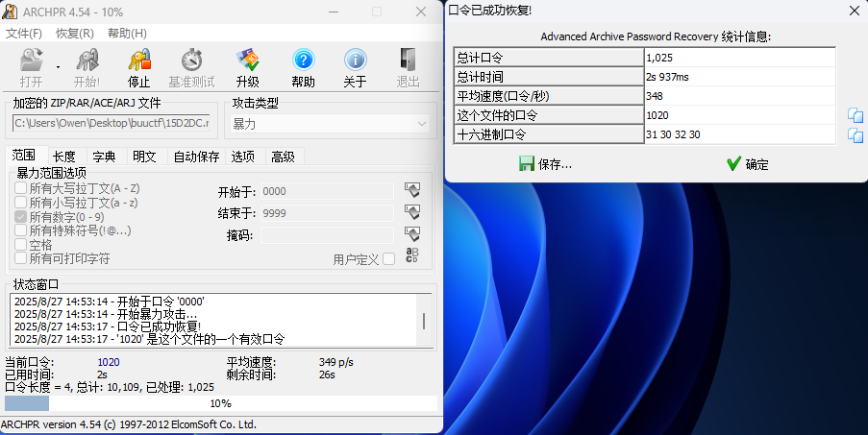Click the 开始于 input field
This screenshot has height=435, width=868.
pyautogui.click(x=327, y=191)
